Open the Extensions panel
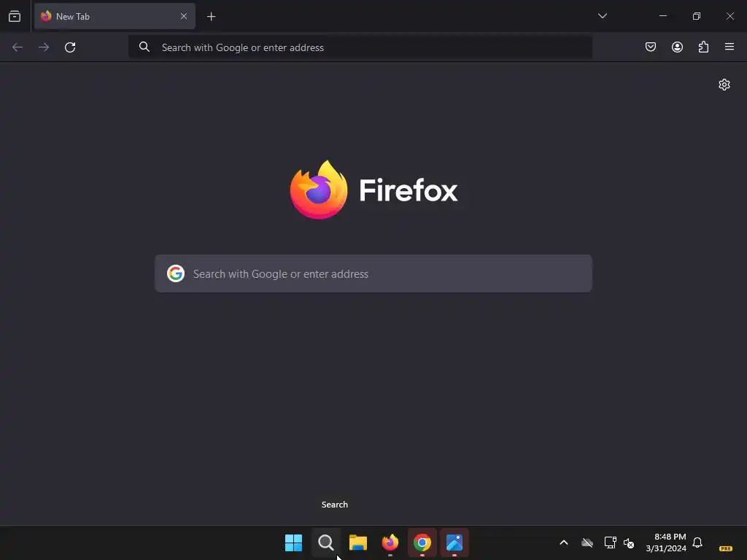Screen dimensions: 747x560 (x=703, y=47)
